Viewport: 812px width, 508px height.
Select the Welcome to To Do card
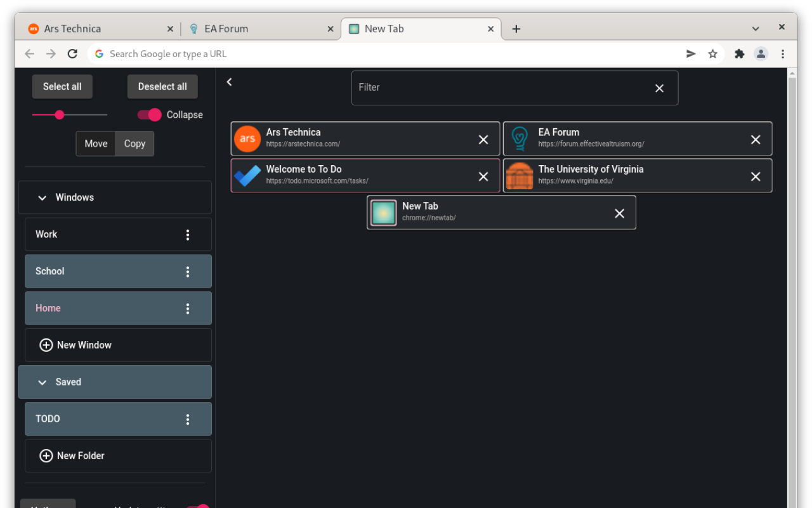(x=365, y=175)
